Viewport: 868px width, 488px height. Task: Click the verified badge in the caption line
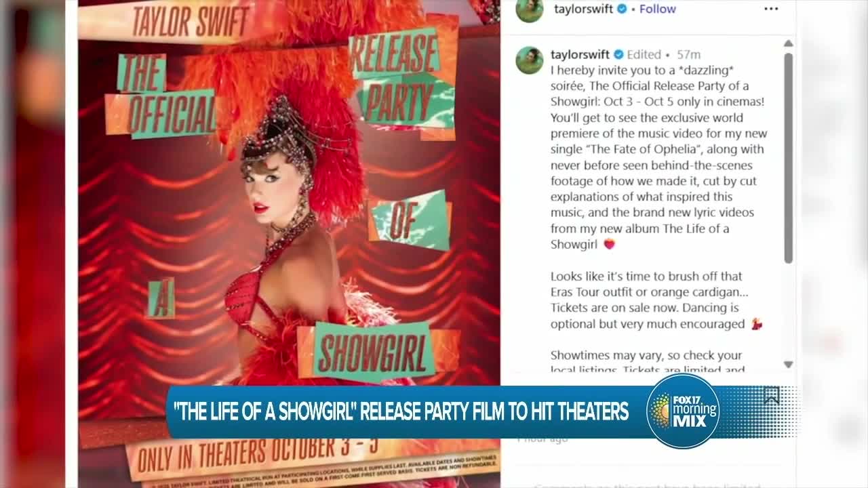(618, 55)
